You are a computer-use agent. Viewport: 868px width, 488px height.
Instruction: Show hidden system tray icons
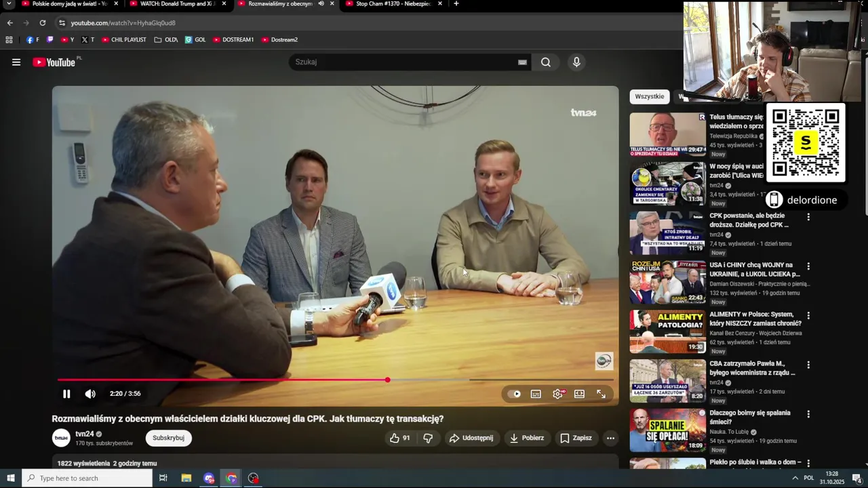click(x=795, y=479)
